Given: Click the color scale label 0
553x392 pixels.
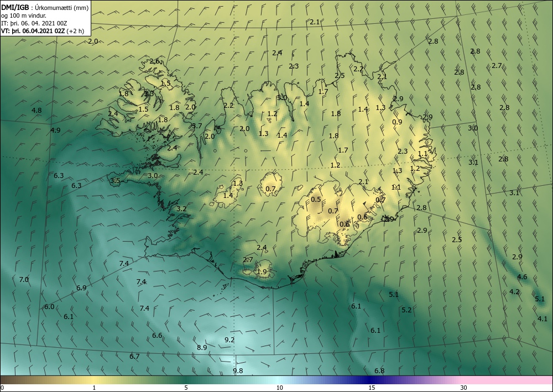Looking at the screenshot, I should pos(2,388).
